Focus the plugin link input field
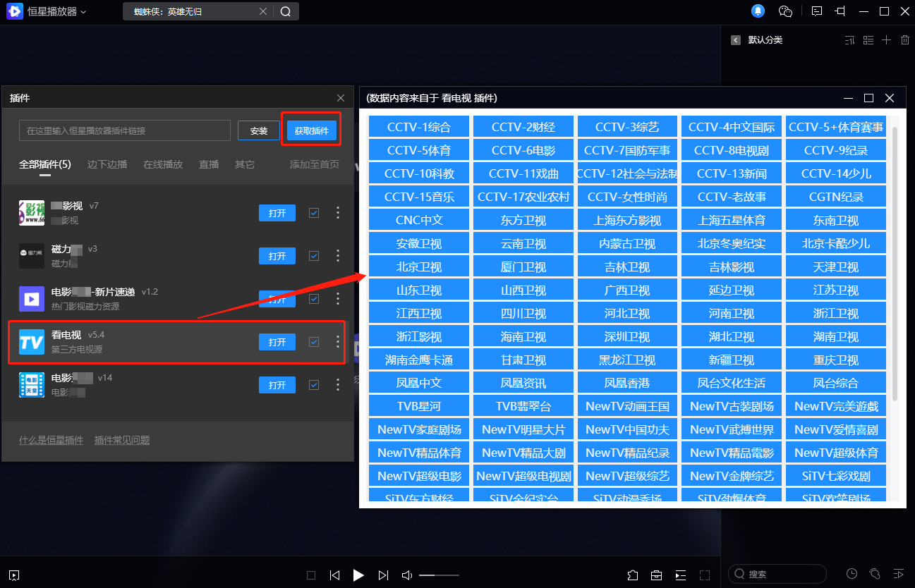The image size is (915, 588). click(125, 130)
